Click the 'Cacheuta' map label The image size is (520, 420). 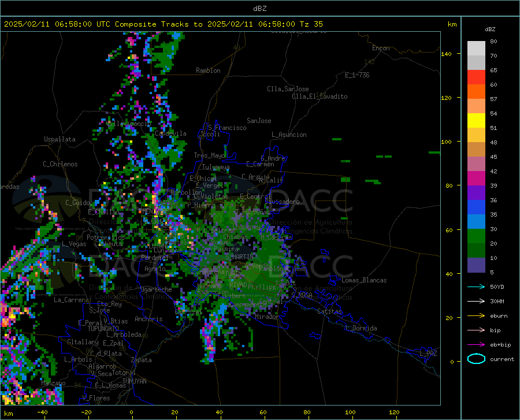pos(109,244)
